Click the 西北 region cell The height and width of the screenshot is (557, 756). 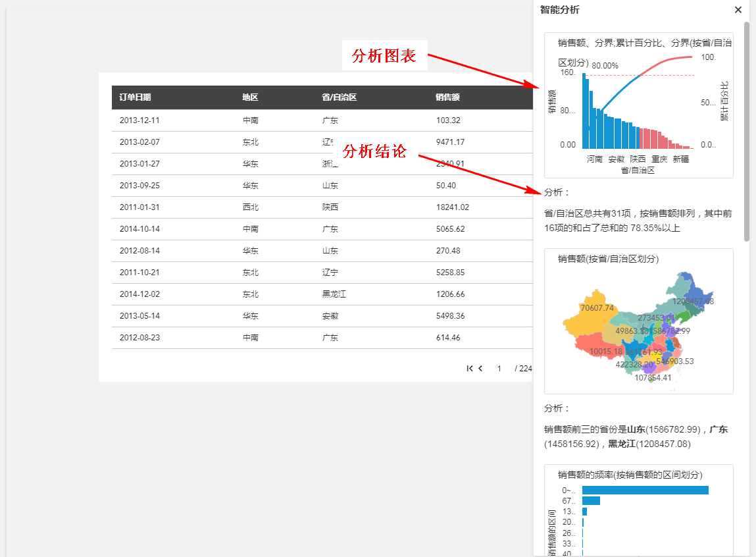click(250, 207)
